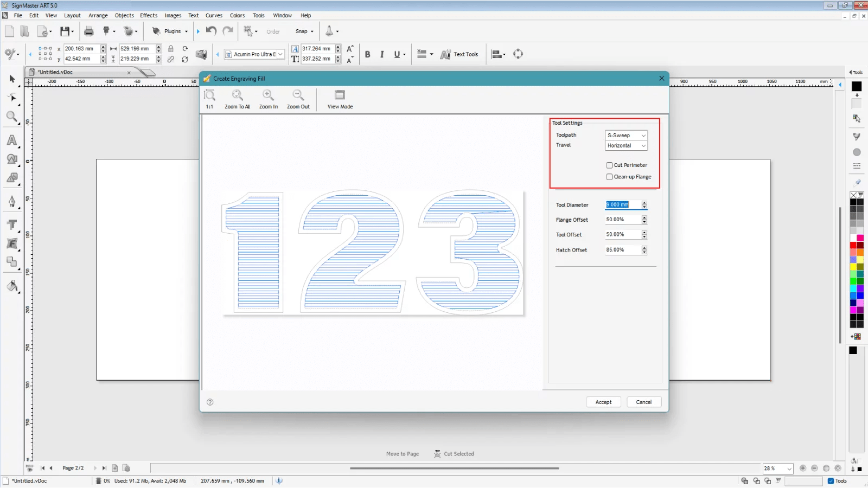Enable the Clean-up Flange checkbox
This screenshot has width=868, height=488.
coord(609,177)
